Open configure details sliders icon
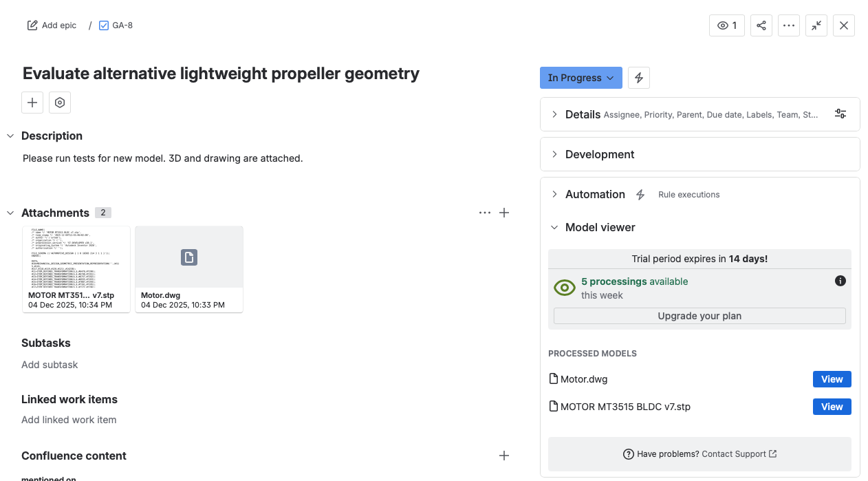This screenshot has height=481, width=868. pyautogui.click(x=840, y=114)
